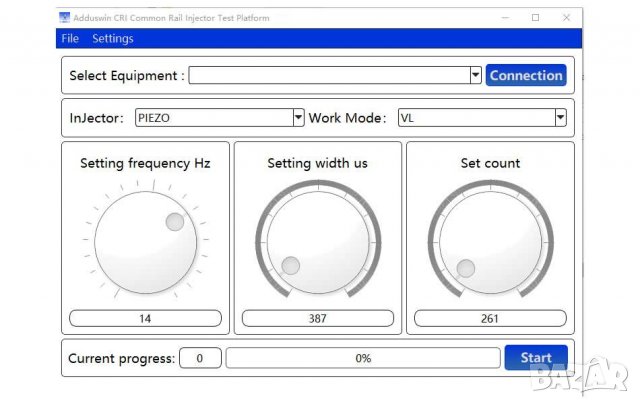Click the Select Equipment combo box field
This screenshot has height=404, width=640.
(330, 76)
